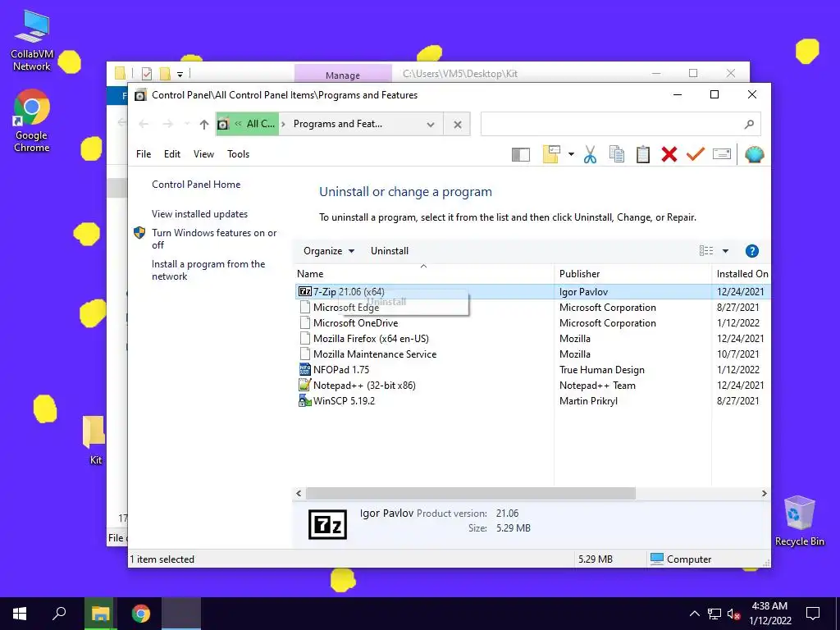The width and height of the screenshot is (840, 630).
Task: Click the horizontal scrollbar thumb
Action: tap(470, 493)
